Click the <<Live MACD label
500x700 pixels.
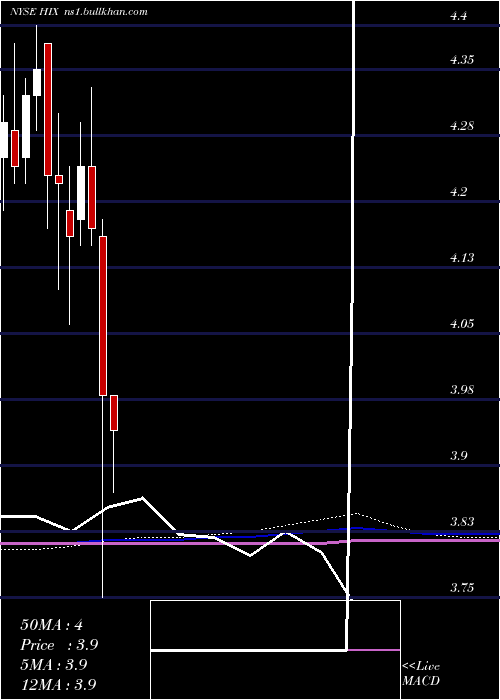point(421,674)
